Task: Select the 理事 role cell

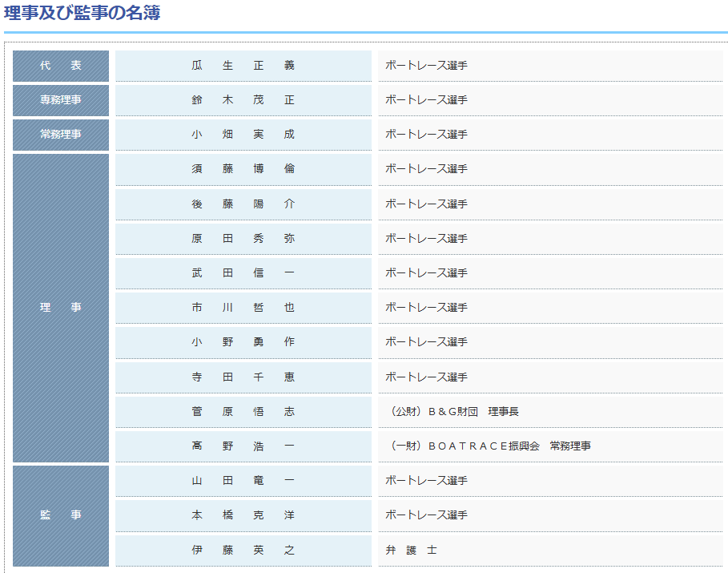Action: click(61, 308)
